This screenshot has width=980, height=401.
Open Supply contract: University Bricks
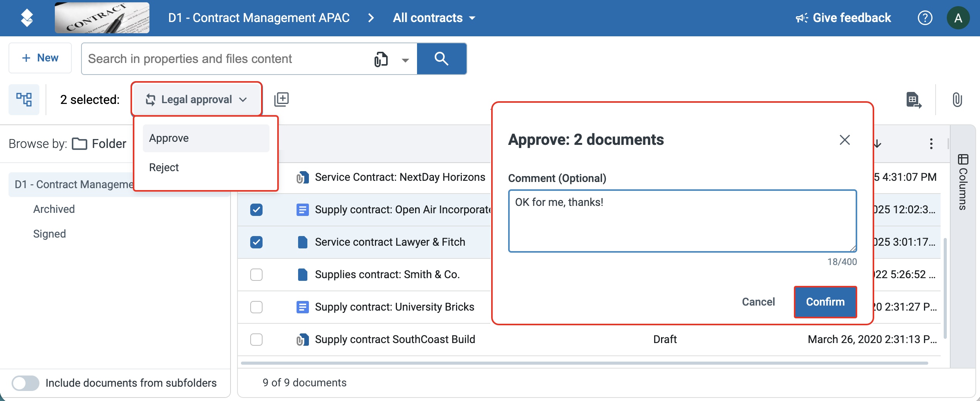click(x=395, y=307)
